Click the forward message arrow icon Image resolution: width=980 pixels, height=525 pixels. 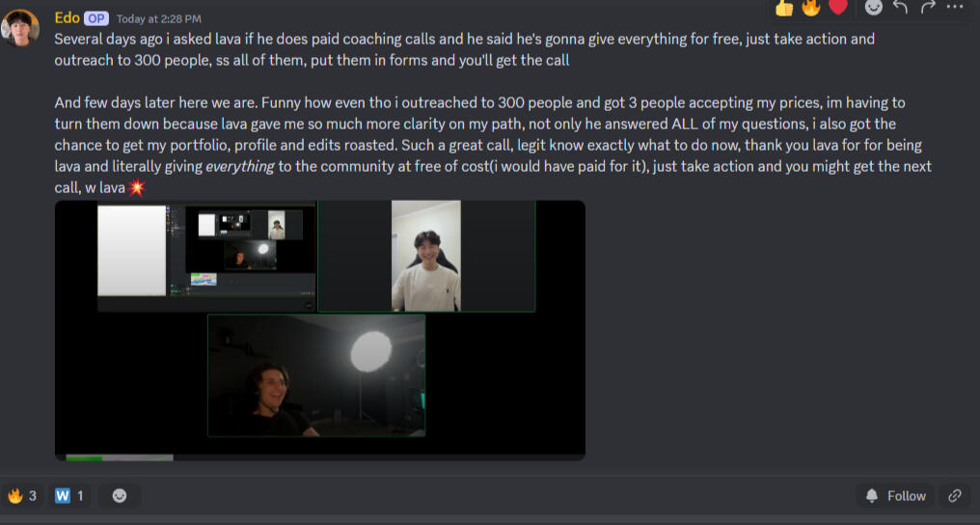click(x=928, y=7)
